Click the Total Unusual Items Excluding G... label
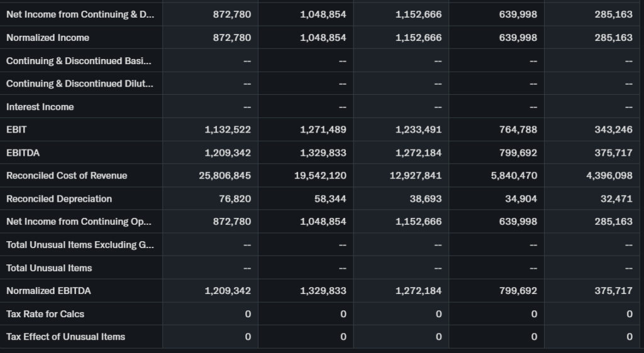 pyautogui.click(x=79, y=245)
